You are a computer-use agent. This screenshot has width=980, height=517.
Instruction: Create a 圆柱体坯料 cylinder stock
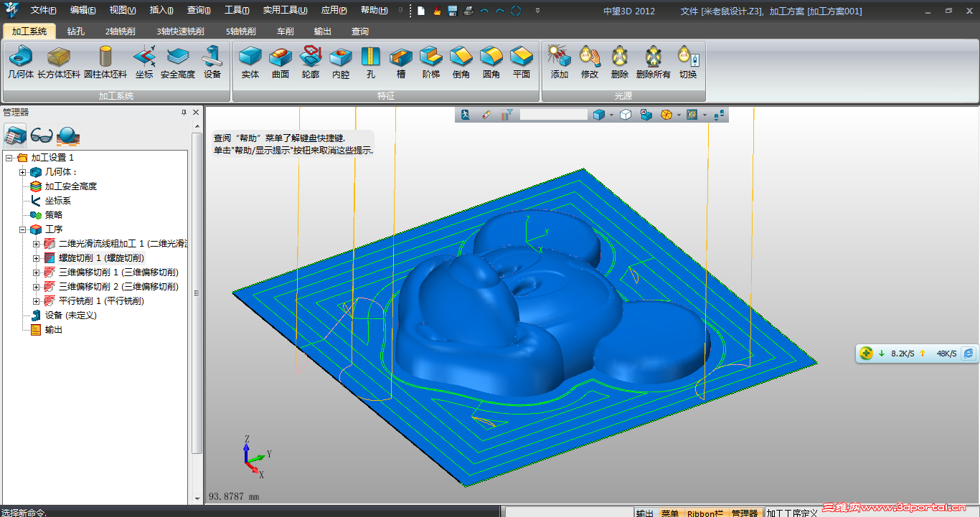(x=105, y=62)
